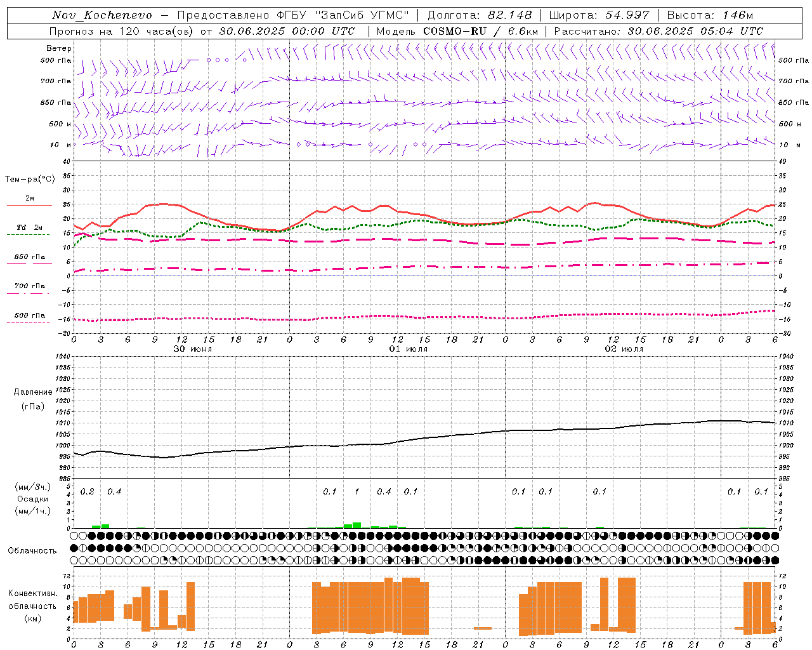Click 'Предоставлено ФГБУ "ЗапСиб УГМС"' provider text
This screenshot has height=650, width=812.
[x=293, y=15]
